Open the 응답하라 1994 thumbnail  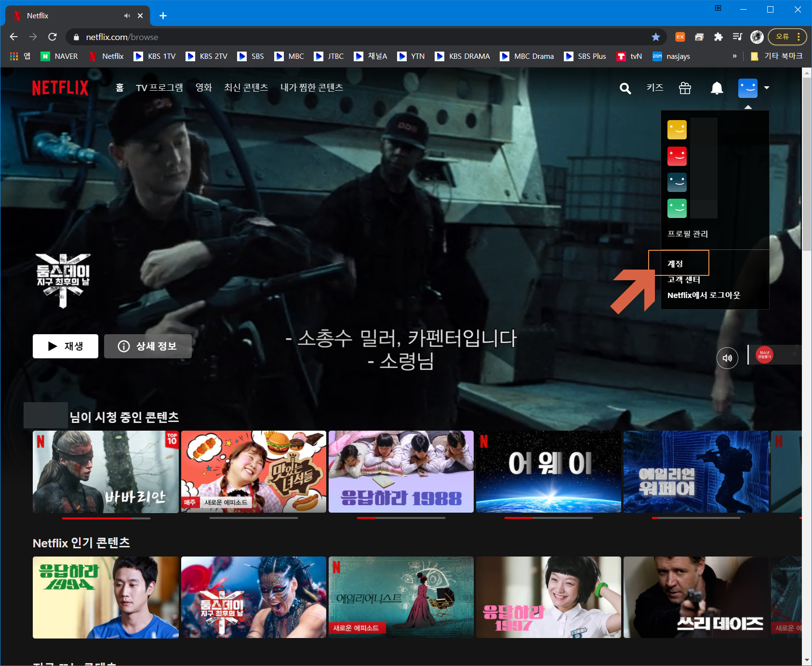coord(106,598)
